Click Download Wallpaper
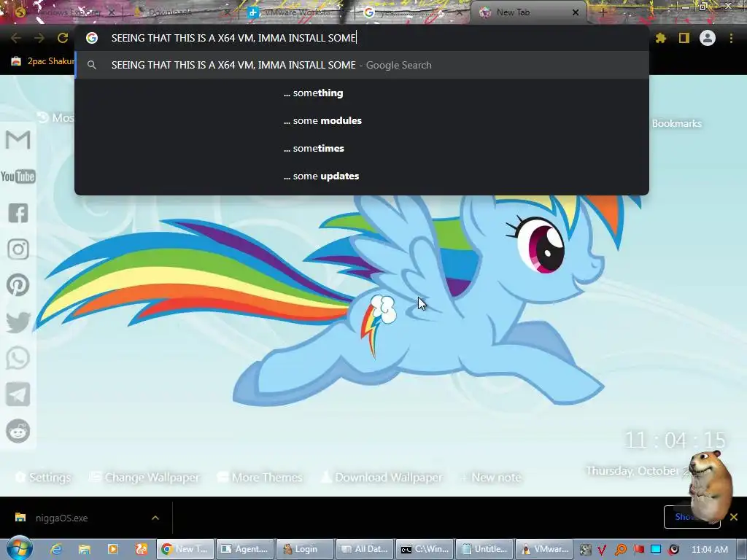 [382, 477]
